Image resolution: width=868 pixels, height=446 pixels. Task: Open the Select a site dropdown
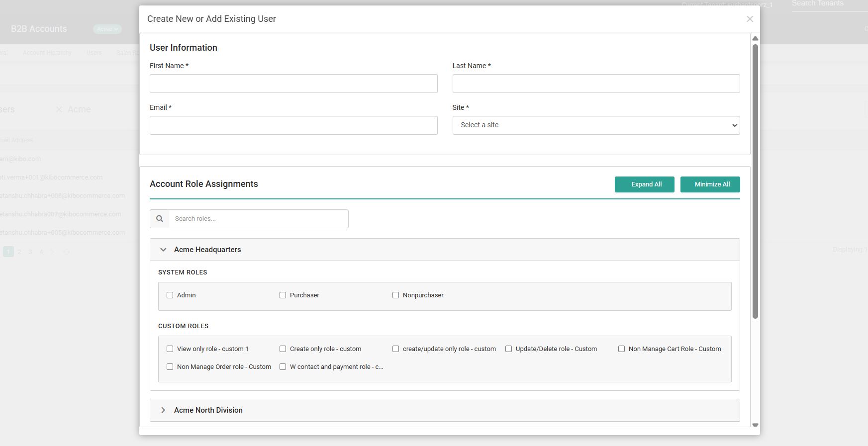click(x=596, y=125)
